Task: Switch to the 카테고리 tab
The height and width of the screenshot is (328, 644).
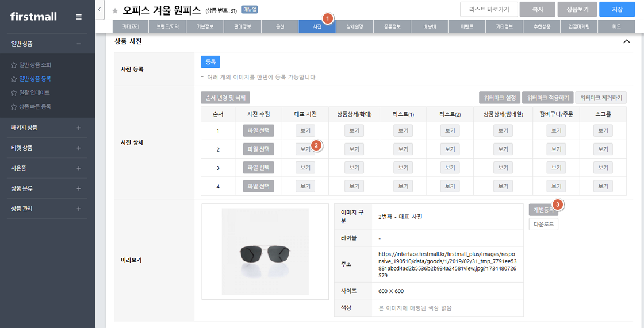Action: [x=131, y=26]
